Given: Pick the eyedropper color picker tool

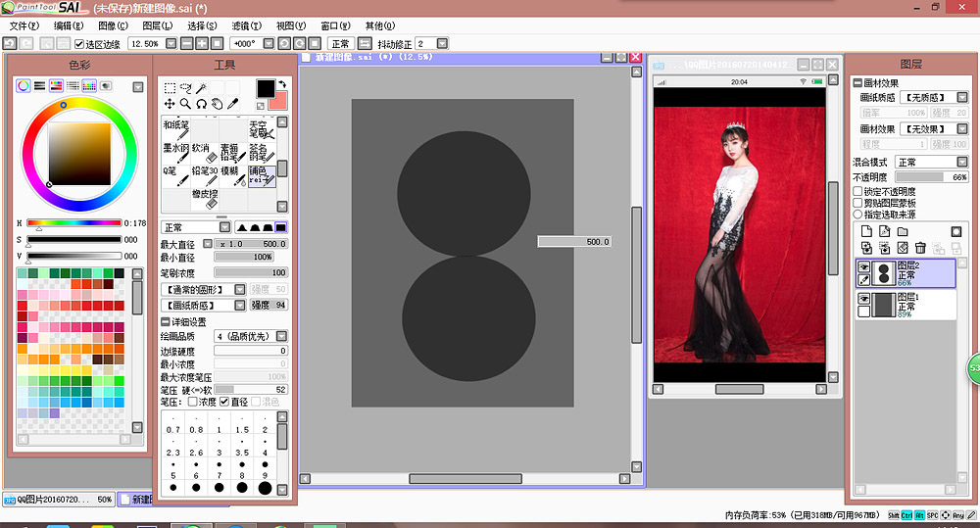Looking at the screenshot, I should click(233, 103).
